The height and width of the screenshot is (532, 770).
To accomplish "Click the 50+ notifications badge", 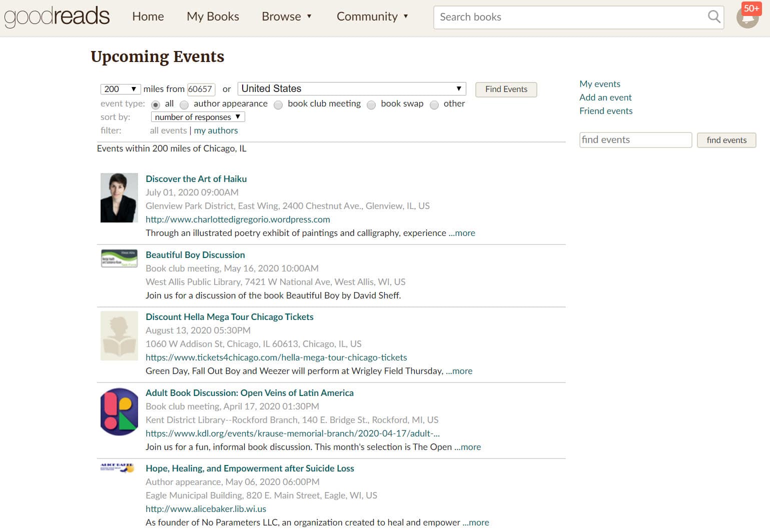I will click(751, 8).
